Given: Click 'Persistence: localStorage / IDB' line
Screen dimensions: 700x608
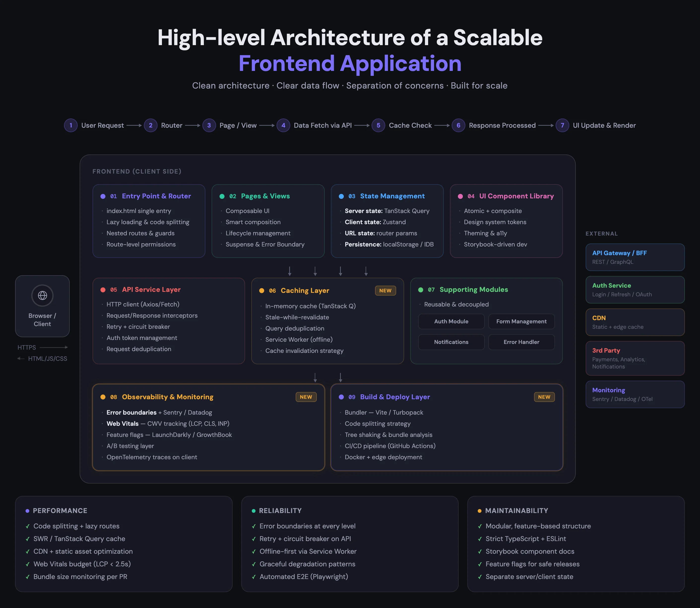Looking at the screenshot, I should [x=389, y=244].
